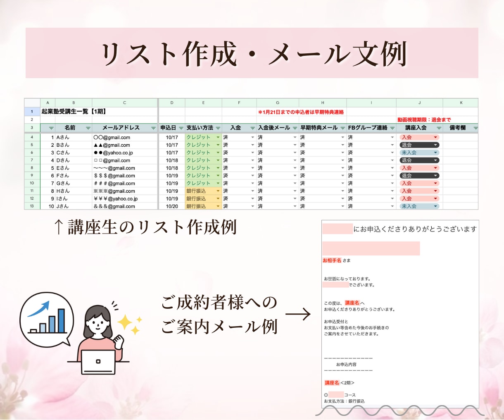Expand 支払い方法 dropdown in Aさん row
Image resolution: width=504 pixels, height=420 pixels.
(x=218, y=137)
